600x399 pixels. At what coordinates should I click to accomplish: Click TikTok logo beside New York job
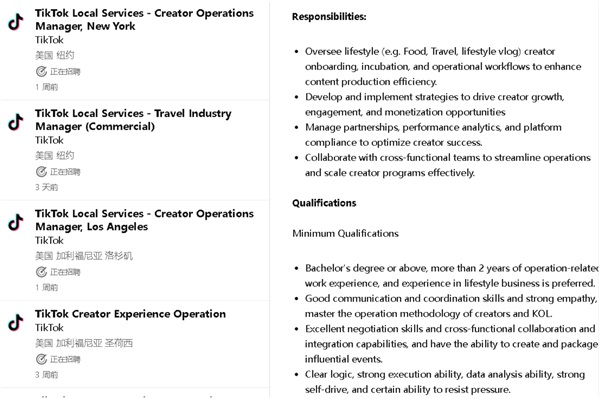click(x=16, y=21)
